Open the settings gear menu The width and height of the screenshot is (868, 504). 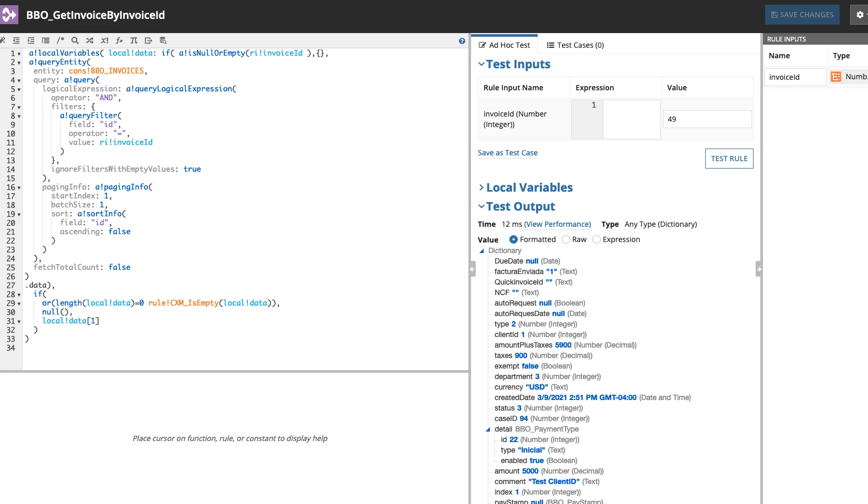click(860, 15)
